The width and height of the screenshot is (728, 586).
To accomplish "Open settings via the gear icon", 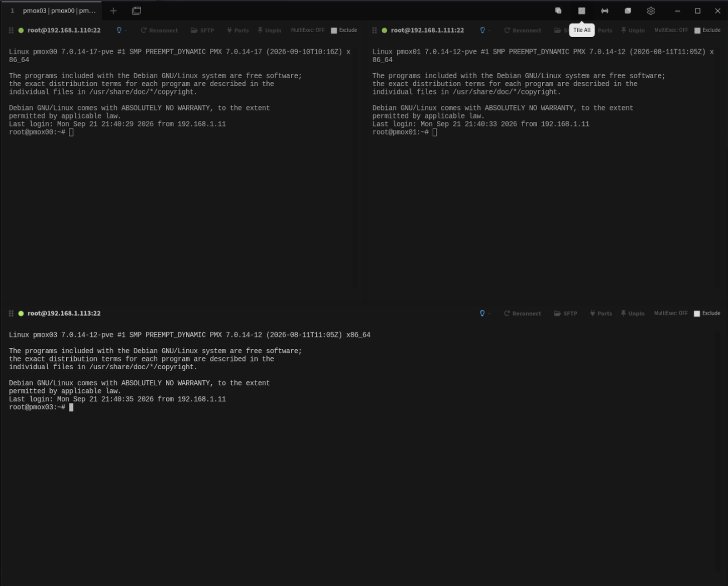I will click(x=651, y=11).
